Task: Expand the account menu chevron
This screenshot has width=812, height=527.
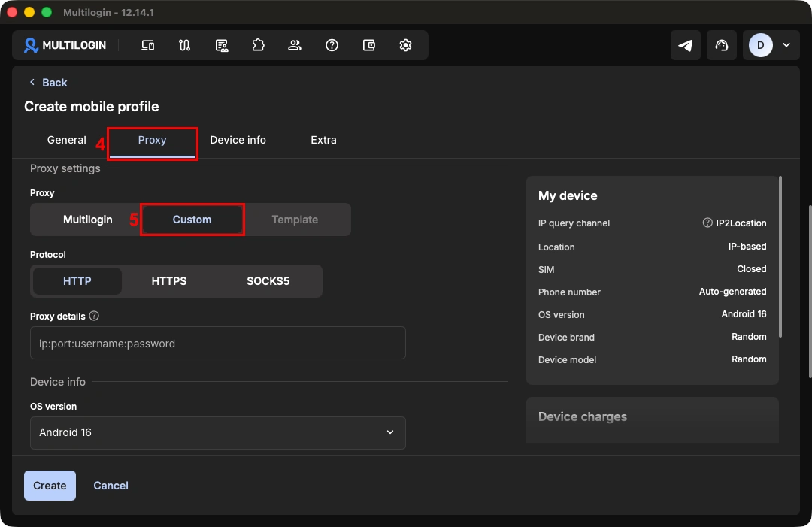Action: pos(786,46)
